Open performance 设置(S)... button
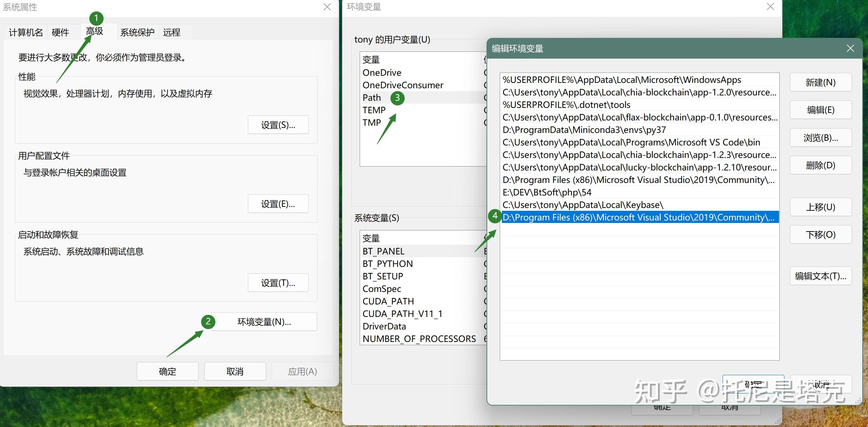The height and width of the screenshot is (427, 868). [278, 125]
